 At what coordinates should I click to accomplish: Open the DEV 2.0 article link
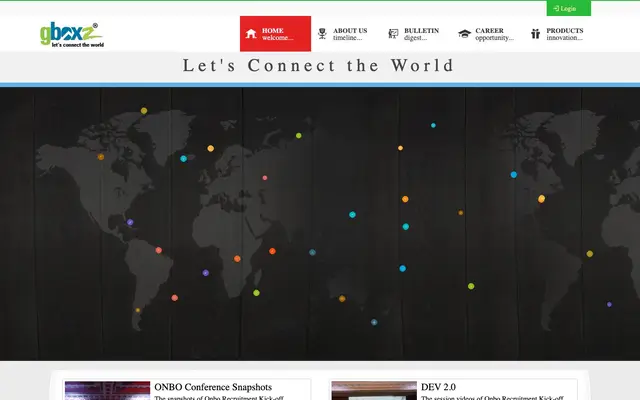pyautogui.click(x=438, y=387)
